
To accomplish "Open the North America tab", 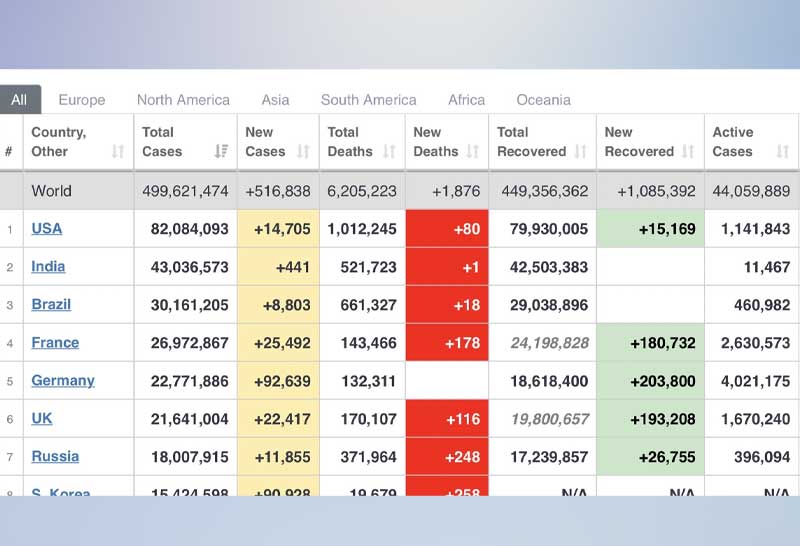I will [x=183, y=100].
